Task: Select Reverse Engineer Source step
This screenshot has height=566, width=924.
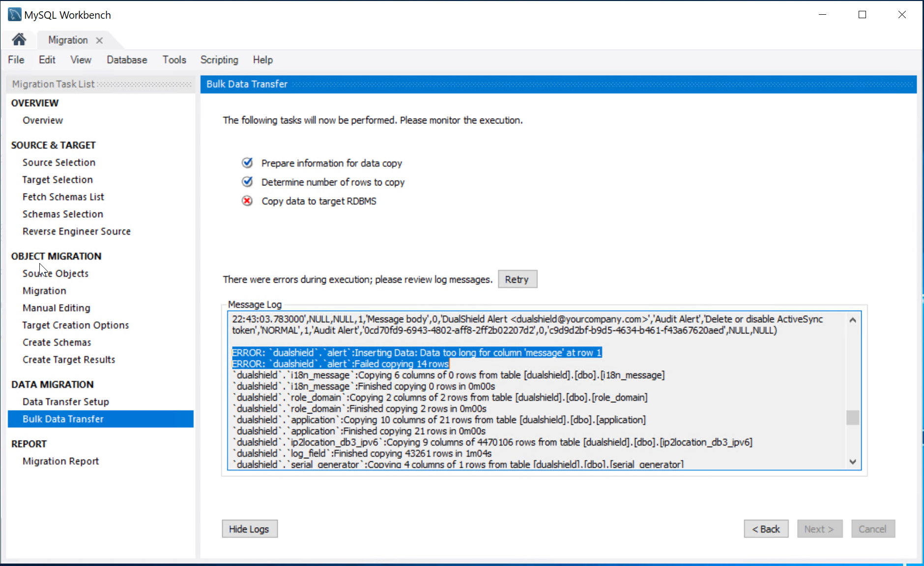Action: [x=76, y=231]
